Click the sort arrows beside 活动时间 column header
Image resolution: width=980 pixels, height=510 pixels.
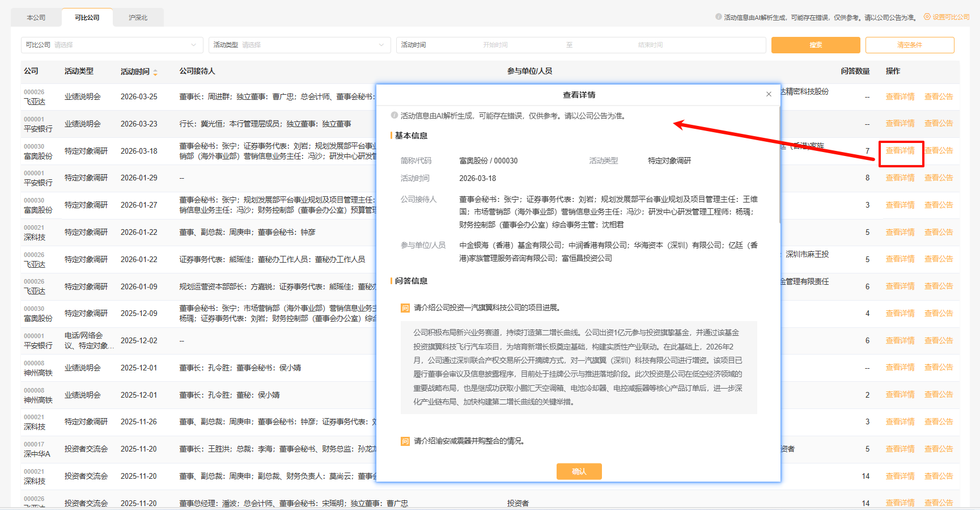155,72
